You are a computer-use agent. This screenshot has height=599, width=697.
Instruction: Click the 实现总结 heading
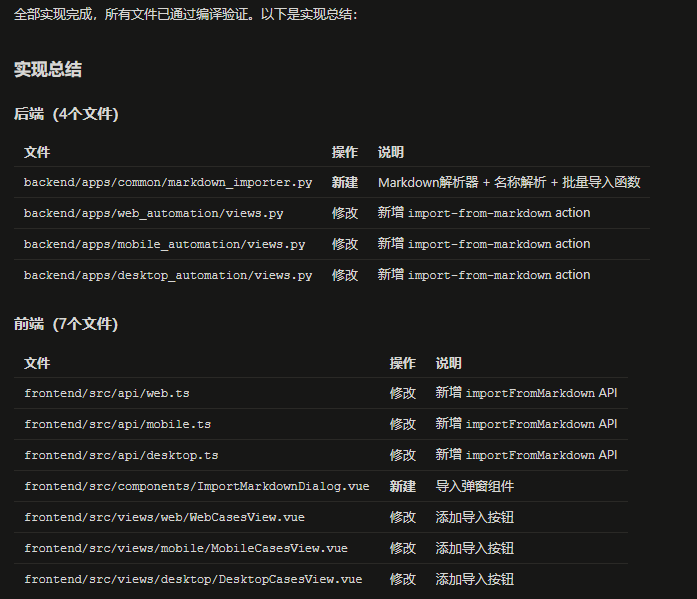point(48,70)
